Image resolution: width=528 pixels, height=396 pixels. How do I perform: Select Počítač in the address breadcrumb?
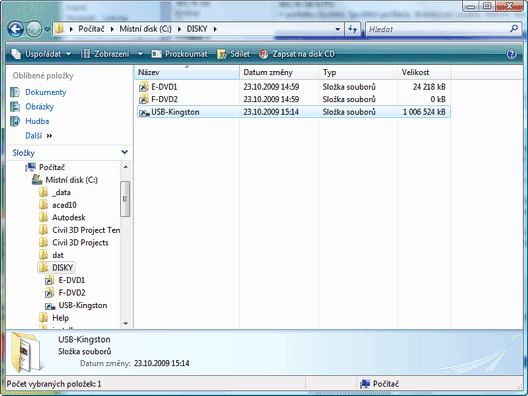[x=91, y=29]
